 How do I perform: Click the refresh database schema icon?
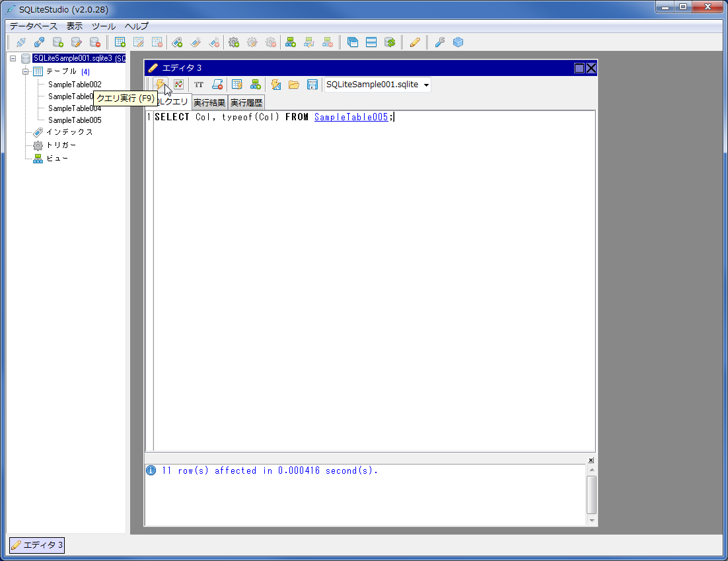click(x=390, y=43)
